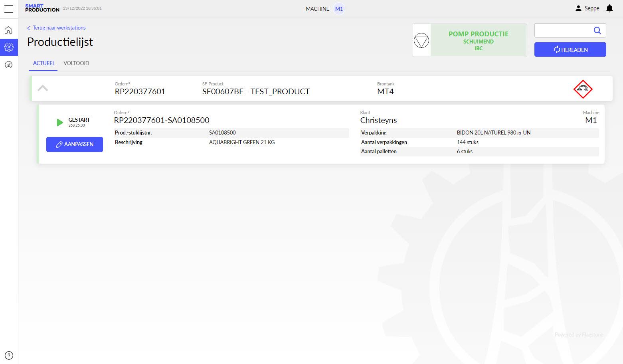623x364 pixels.
Task: Select the M1 machine badge
Action: click(x=339, y=9)
